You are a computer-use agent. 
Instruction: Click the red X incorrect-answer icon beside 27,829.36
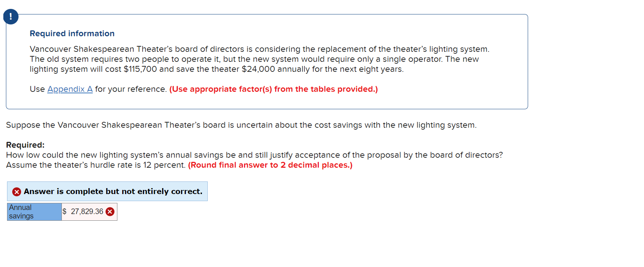pos(109,212)
